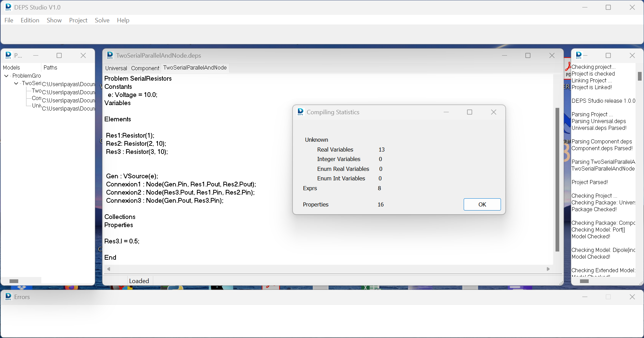Maximize the TwoSerialParallelAndNode.deps editor window
The height and width of the screenshot is (338, 644).
[528, 56]
